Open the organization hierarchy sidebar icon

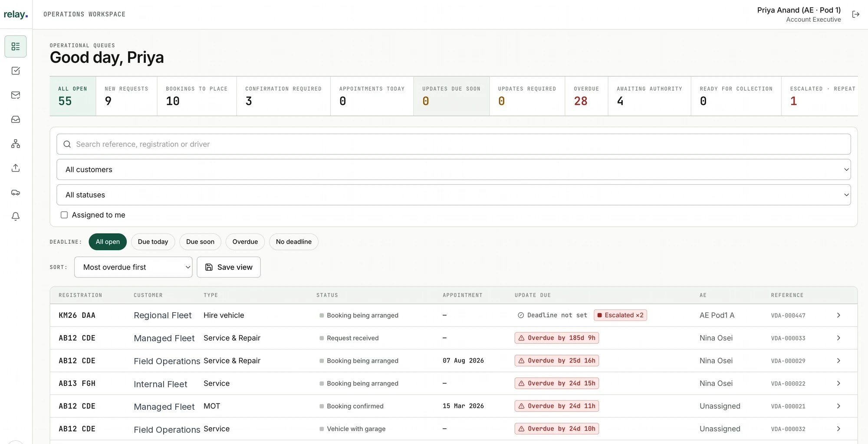[16, 144]
